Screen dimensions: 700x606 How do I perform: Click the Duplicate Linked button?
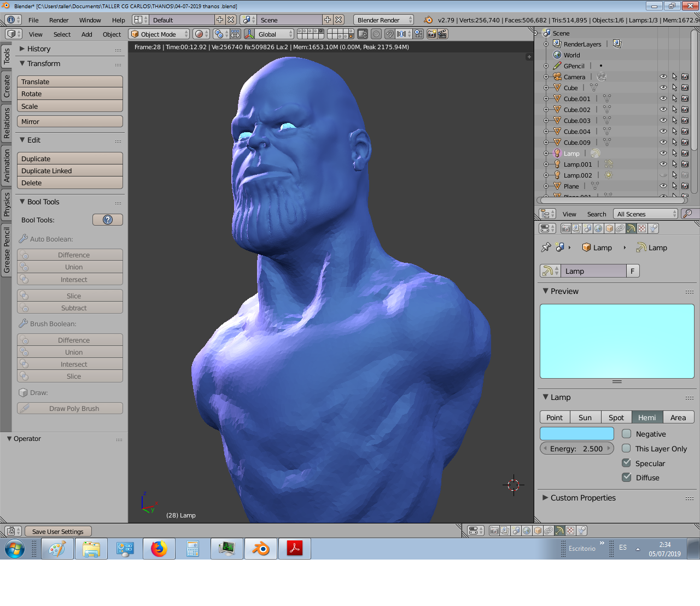pyautogui.click(x=70, y=170)
